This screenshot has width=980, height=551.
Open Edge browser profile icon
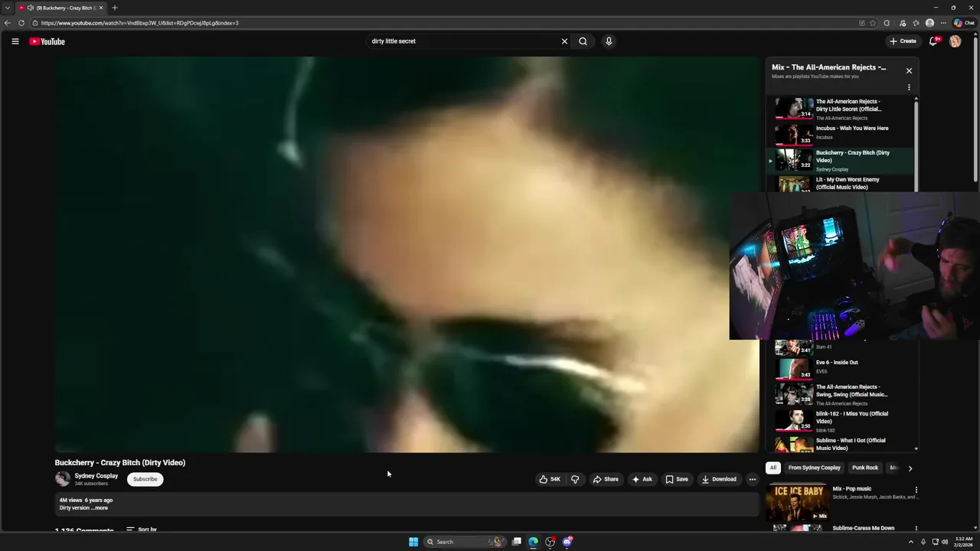tap(929, 23)
